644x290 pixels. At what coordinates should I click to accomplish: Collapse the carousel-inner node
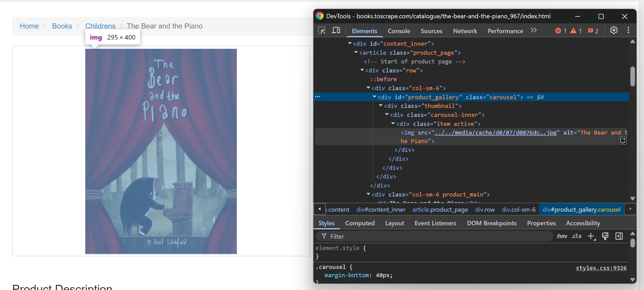[387, 114]
